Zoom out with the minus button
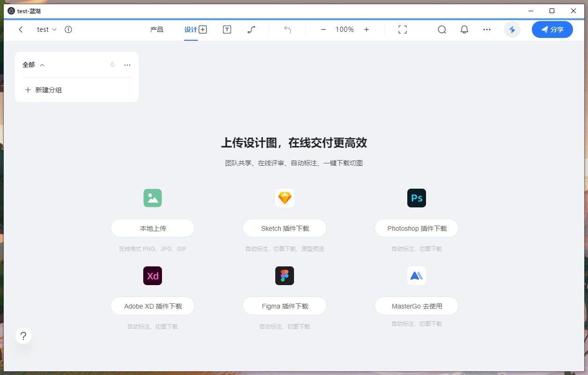588x375 pixels. click(323, 29)
